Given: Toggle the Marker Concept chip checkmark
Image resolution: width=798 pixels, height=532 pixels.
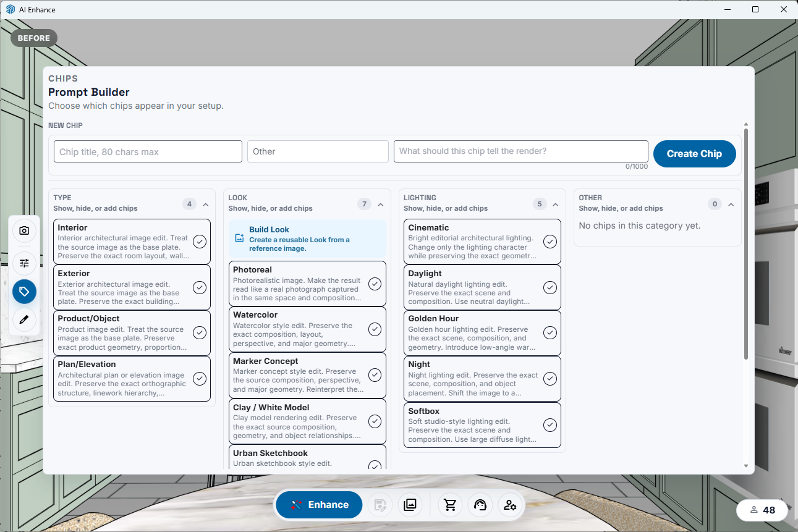Looking at the screenshot, I should pos(375,375).
